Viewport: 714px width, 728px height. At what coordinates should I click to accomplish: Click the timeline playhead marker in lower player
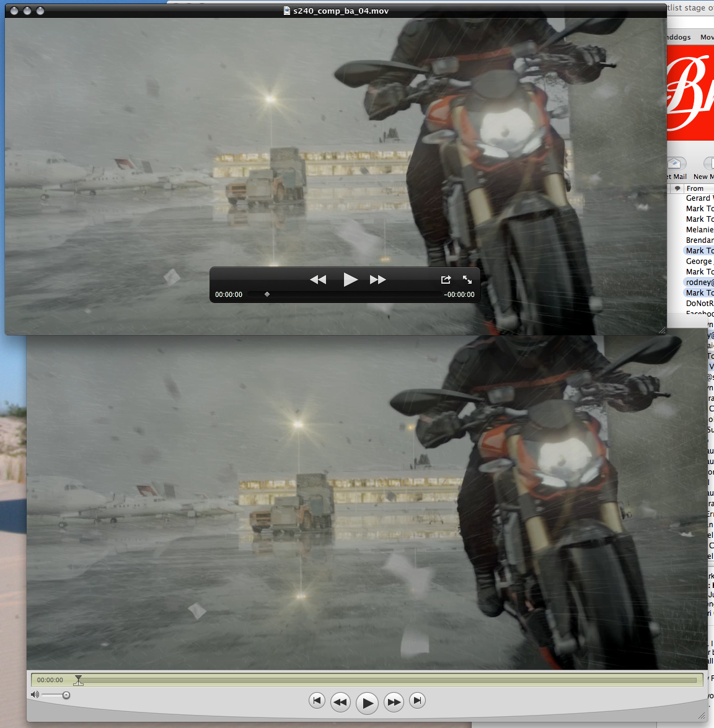79,680
